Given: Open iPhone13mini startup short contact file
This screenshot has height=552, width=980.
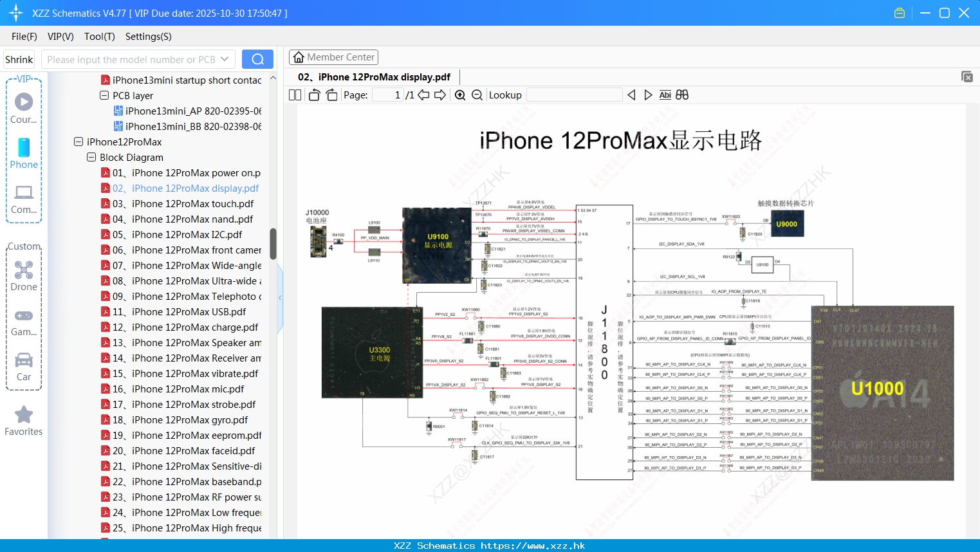Looking at the screenshot, I should coord(181,80).
